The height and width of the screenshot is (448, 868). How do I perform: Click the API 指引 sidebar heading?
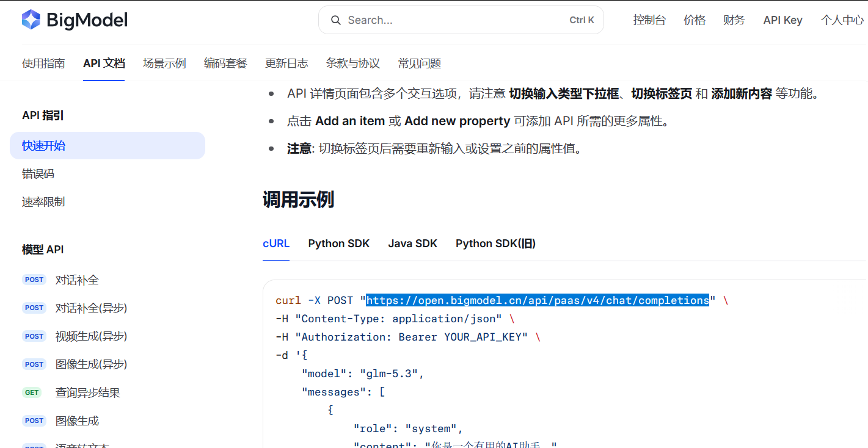pyautogui.click(x=43, y=115)
